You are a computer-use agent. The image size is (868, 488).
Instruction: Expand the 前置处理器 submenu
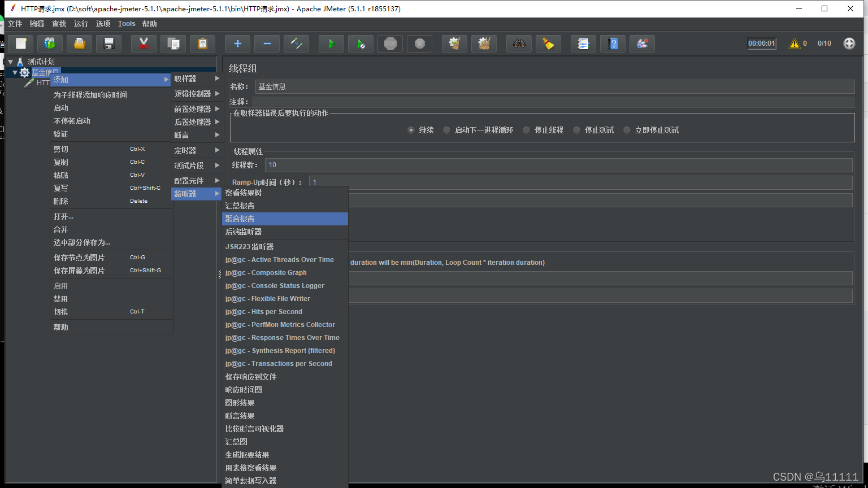pos(197,109)
